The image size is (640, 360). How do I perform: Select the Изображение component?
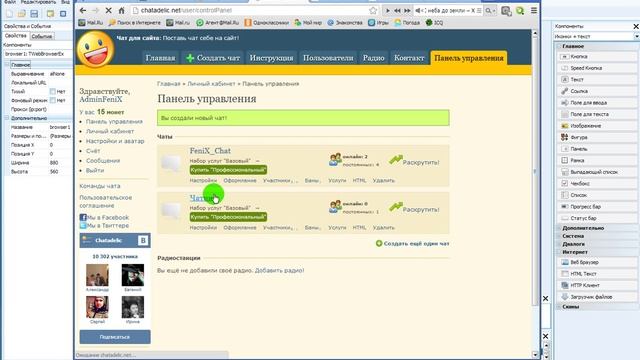click(x=596, y=126)
